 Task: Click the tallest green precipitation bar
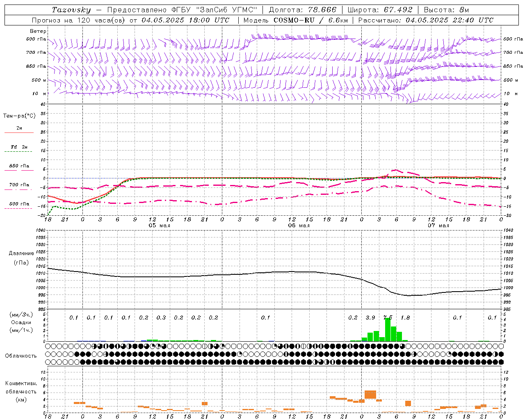click(388, 329)
